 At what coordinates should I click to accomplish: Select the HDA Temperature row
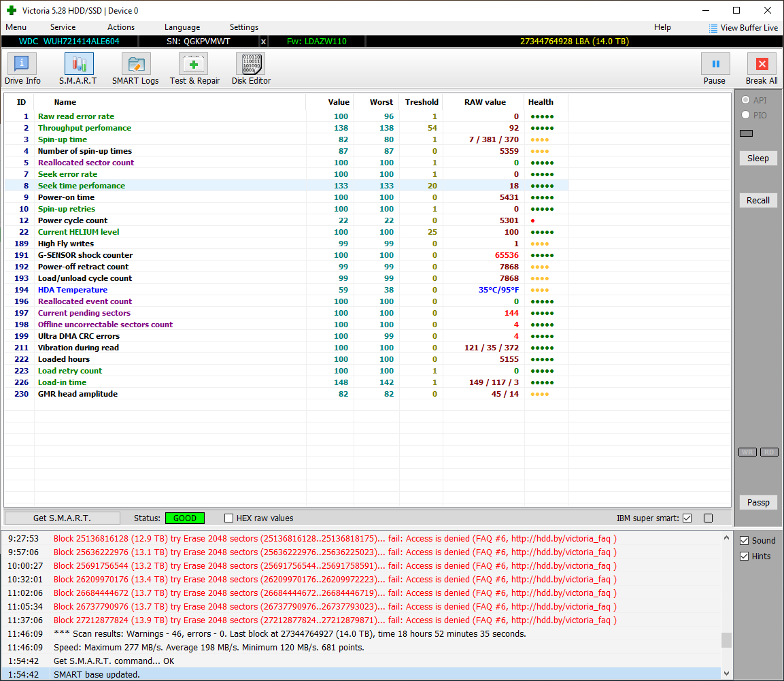286,290
